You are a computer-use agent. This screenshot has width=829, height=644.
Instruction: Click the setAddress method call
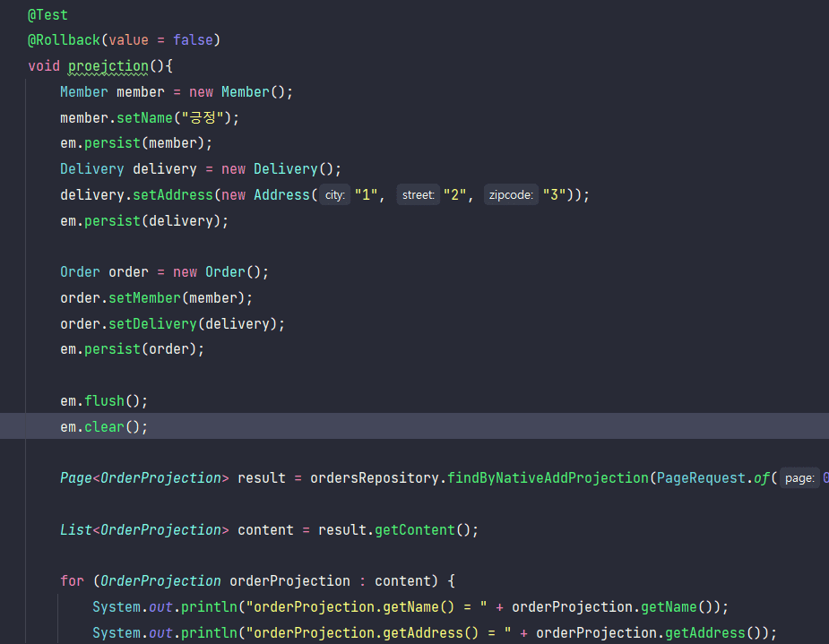point(172,195)
